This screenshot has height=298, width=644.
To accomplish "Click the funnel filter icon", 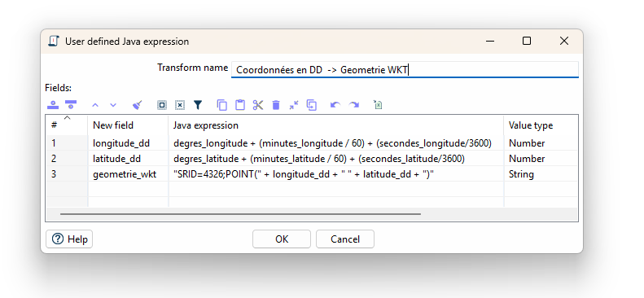I will pos(198,105).
